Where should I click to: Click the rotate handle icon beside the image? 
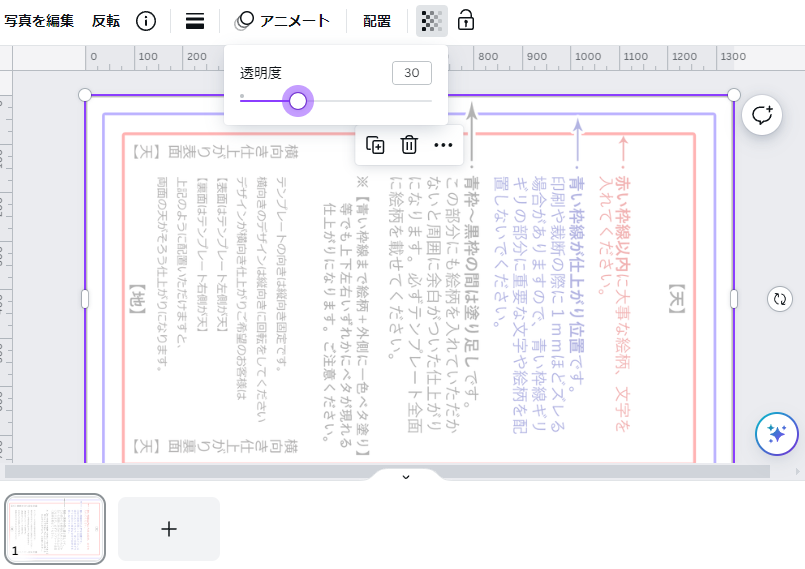[x=779, y=298]
